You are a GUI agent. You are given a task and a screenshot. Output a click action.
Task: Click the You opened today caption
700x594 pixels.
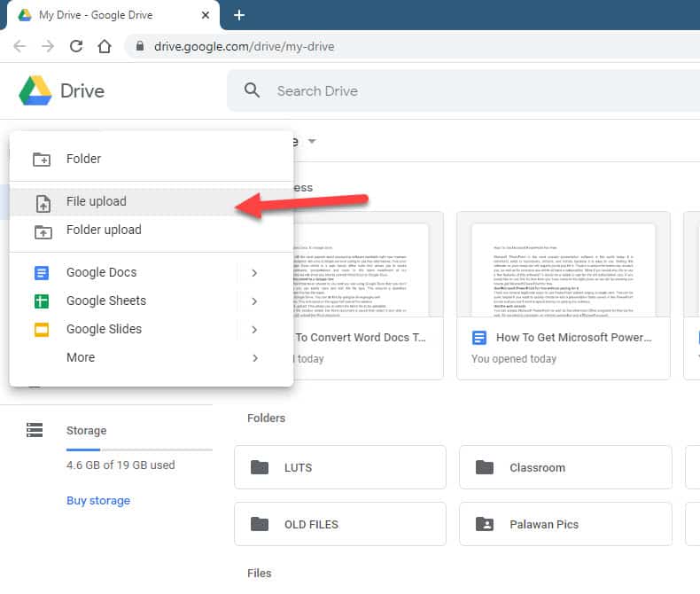[x=514, y=359]
